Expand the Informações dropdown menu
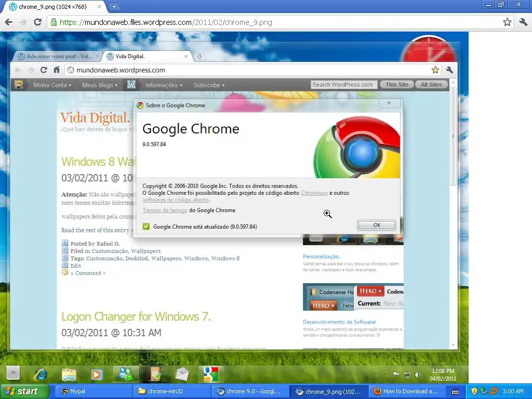 click(x=164, y=85)
